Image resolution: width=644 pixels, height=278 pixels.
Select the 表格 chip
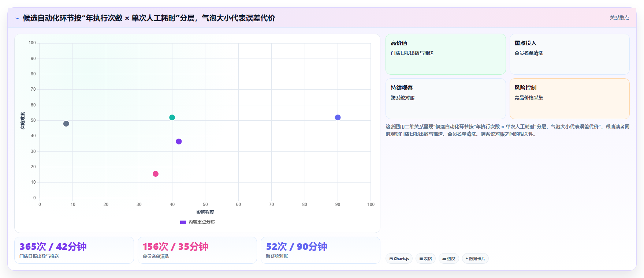tap(425, 259)
